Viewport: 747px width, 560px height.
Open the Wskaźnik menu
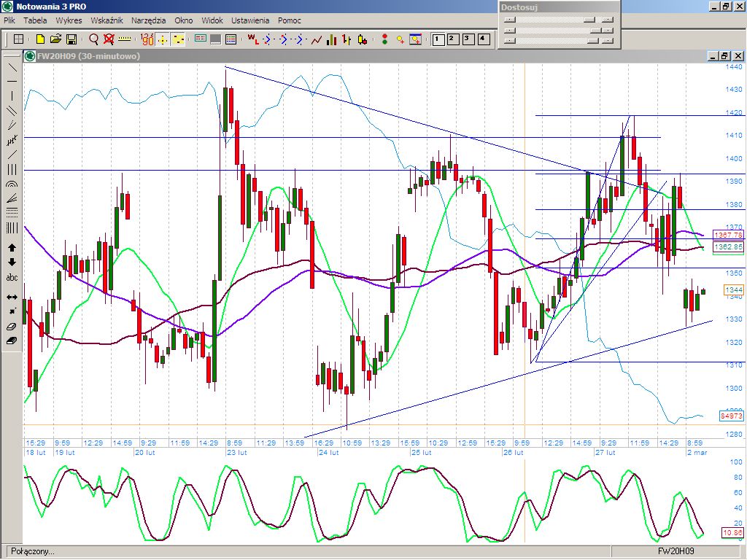pyautogui.click(x=107, y=20)
